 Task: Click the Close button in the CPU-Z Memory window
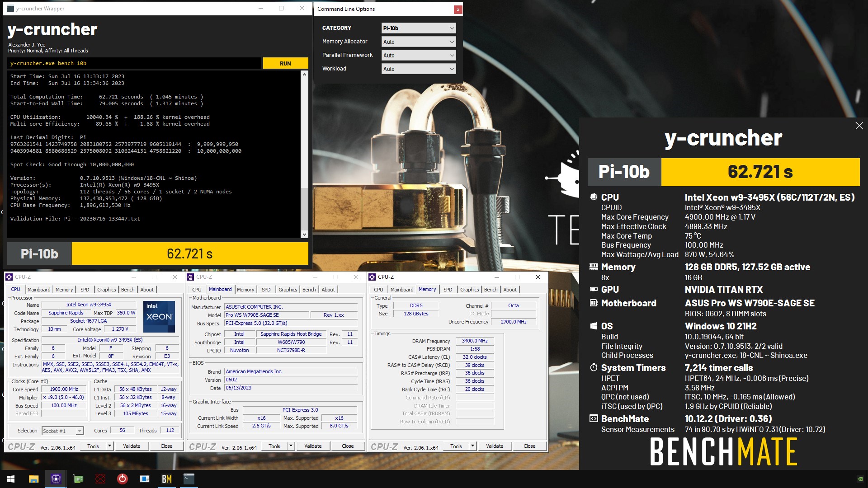coord(529,446)
